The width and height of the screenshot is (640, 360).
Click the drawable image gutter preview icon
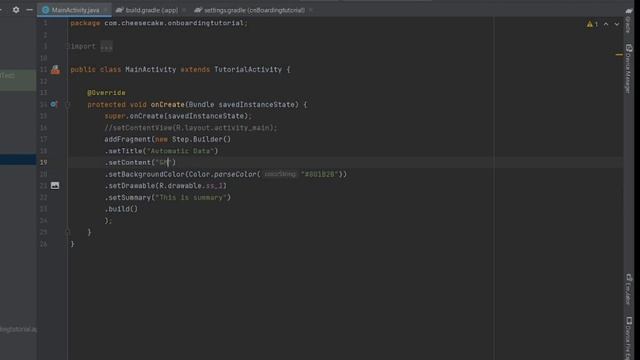55,186
